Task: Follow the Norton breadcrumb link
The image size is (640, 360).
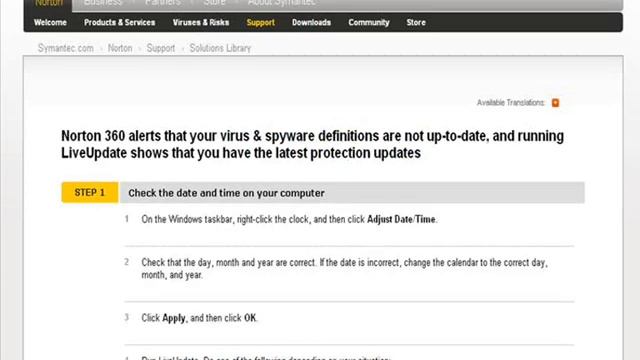Action: click(120, 48)
